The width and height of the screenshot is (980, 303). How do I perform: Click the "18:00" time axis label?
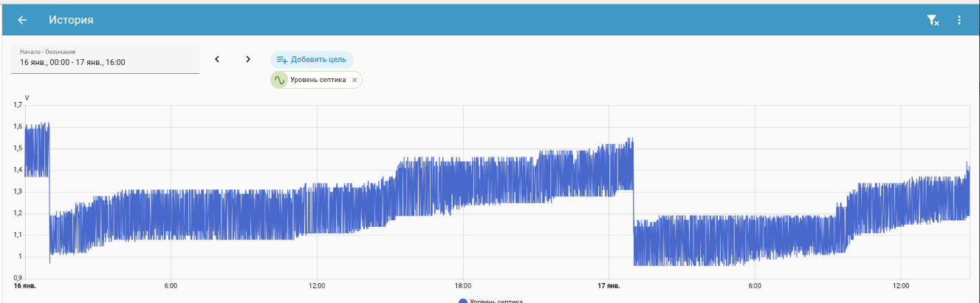click(463, 285)
